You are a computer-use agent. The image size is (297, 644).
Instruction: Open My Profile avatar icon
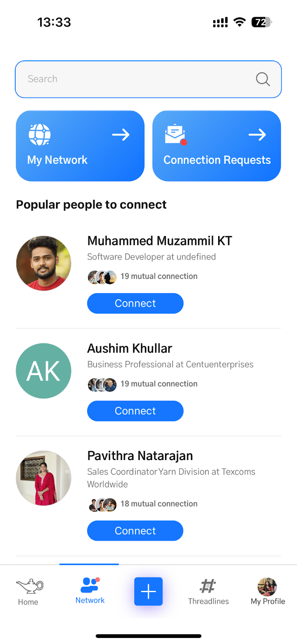tap(267, 586)
